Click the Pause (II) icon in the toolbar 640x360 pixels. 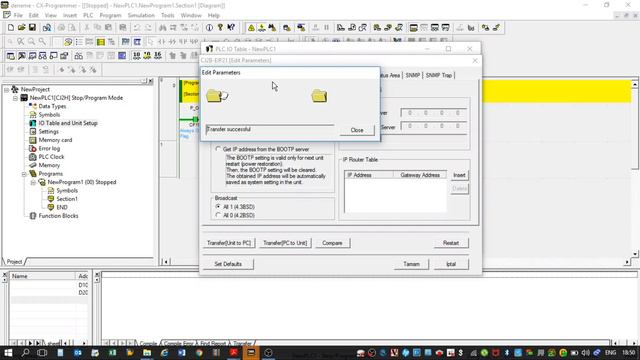click(327, 28)
